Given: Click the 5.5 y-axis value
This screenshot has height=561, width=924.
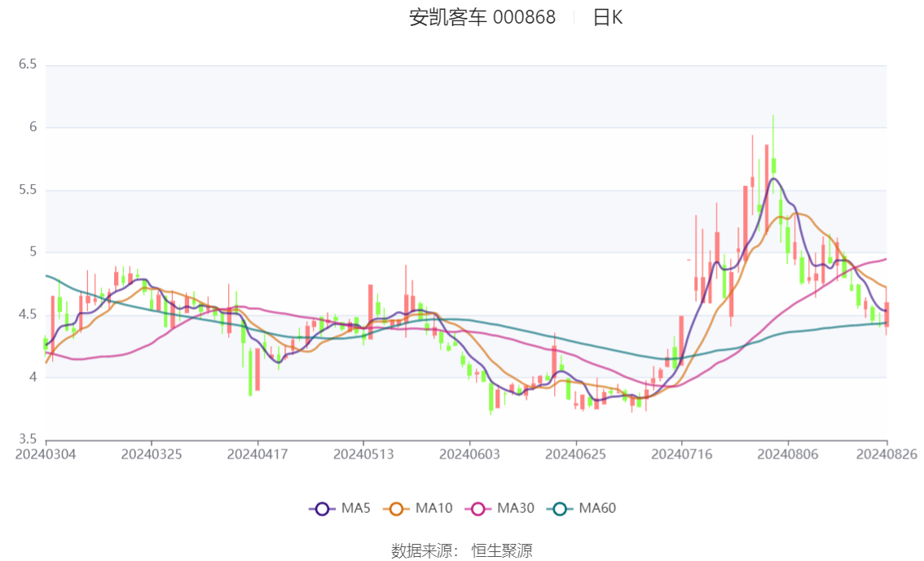Looking at the screenshot, I should pos(28,190).
